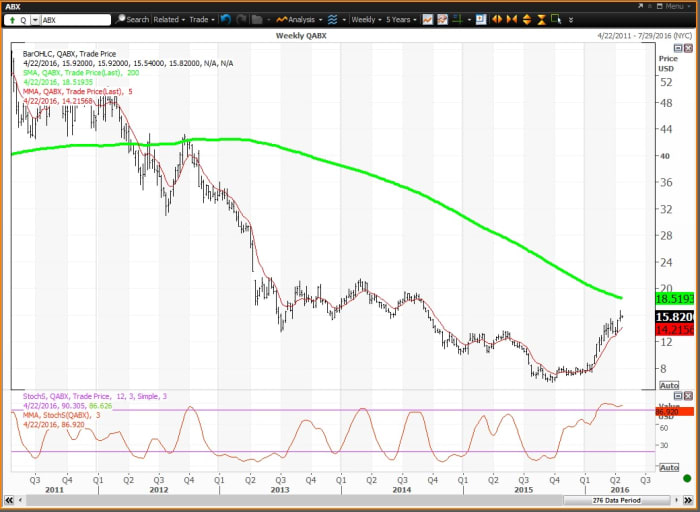Click the grey redo arrow
Image resolution: width=700 pixels, height=512 pixels.
(x=242, y=19)
